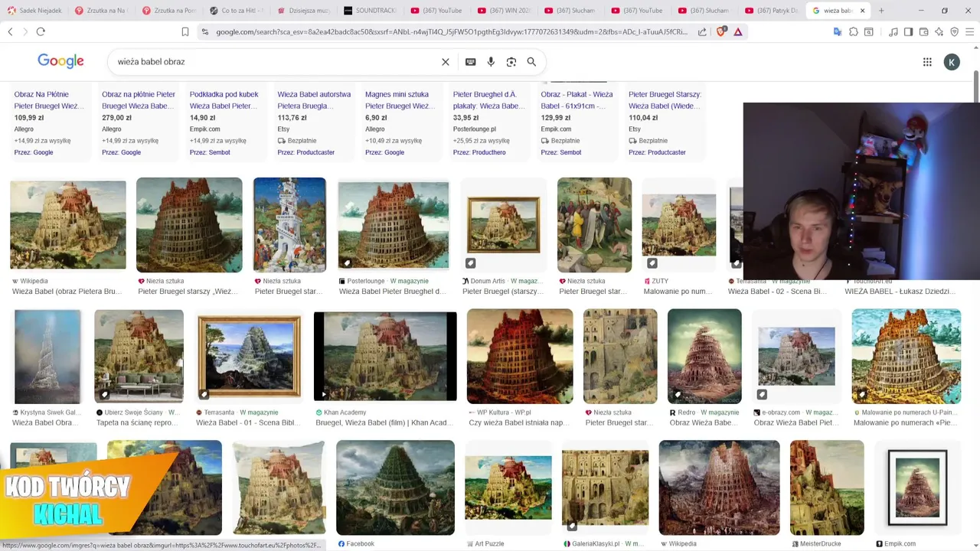
Task: Open the Brave Rewards triangle icon
Action: [738, 31]
